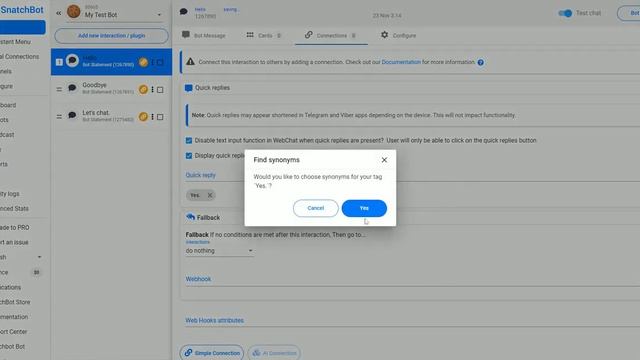The height and width of the screenshot is (360, 640).
Task: Expand the sidebar language dropdown arrow
Action: (39, 257)
